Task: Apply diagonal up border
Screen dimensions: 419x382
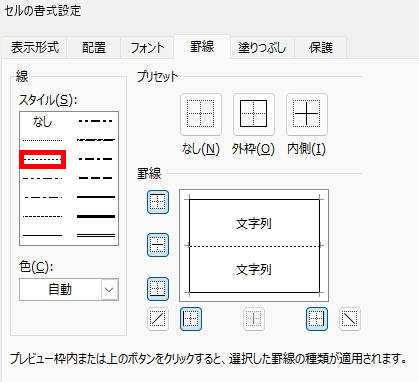Action: tap(158, 319)
